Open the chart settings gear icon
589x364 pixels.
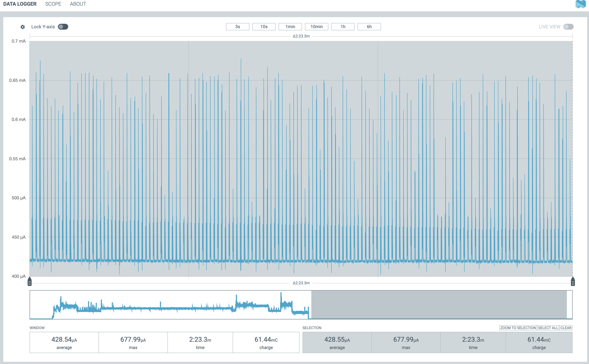(23, 27)
